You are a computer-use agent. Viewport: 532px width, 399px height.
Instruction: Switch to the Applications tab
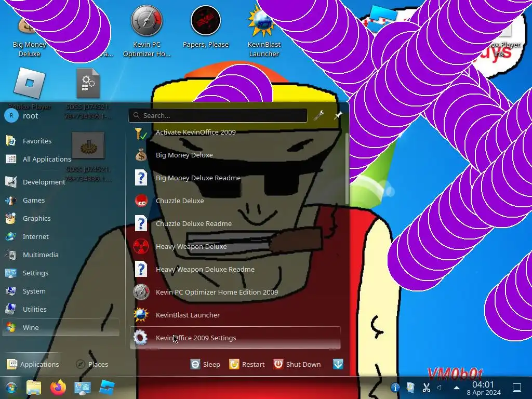pyautogui.click(x=33, y=364)
